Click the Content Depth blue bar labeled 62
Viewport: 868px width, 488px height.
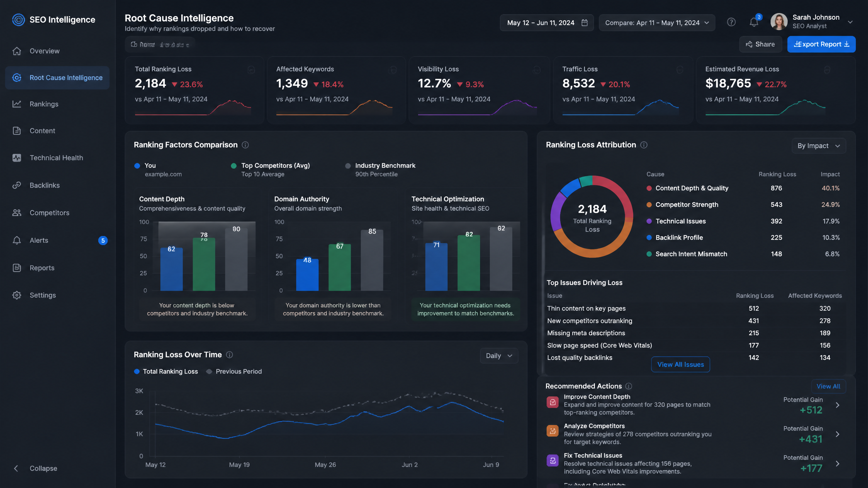pyautogui.click(x=172, y=269)
